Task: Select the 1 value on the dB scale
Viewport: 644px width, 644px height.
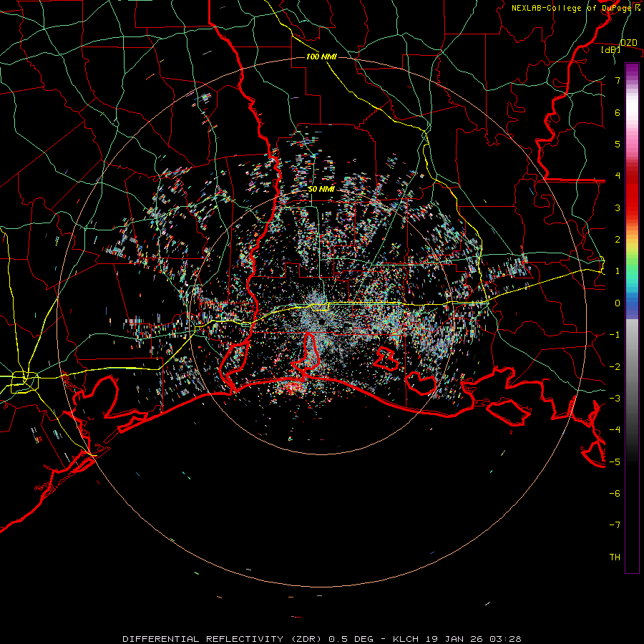Action: click(618, 271)
